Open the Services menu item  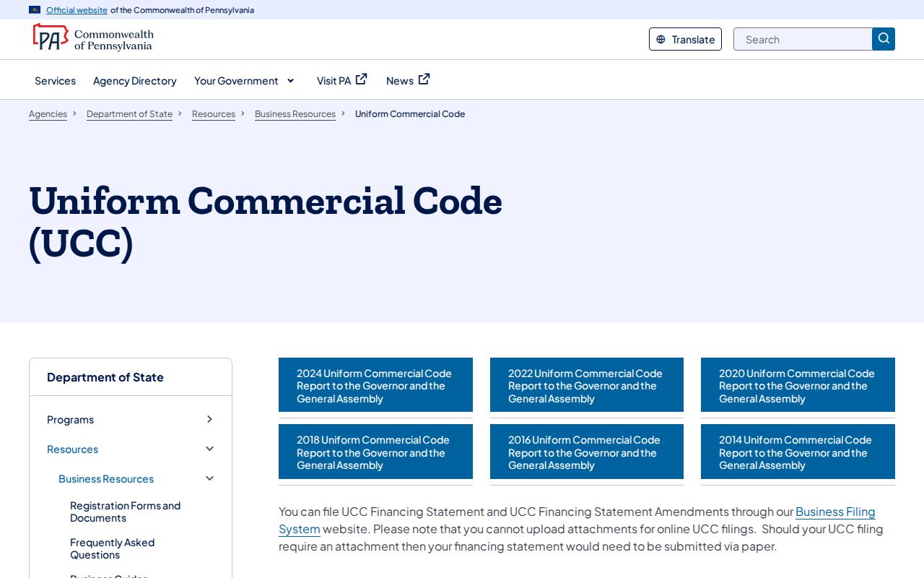pos(55,81)
